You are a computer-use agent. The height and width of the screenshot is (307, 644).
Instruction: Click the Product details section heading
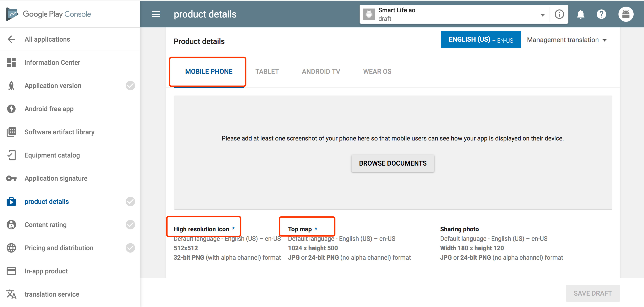199,41
